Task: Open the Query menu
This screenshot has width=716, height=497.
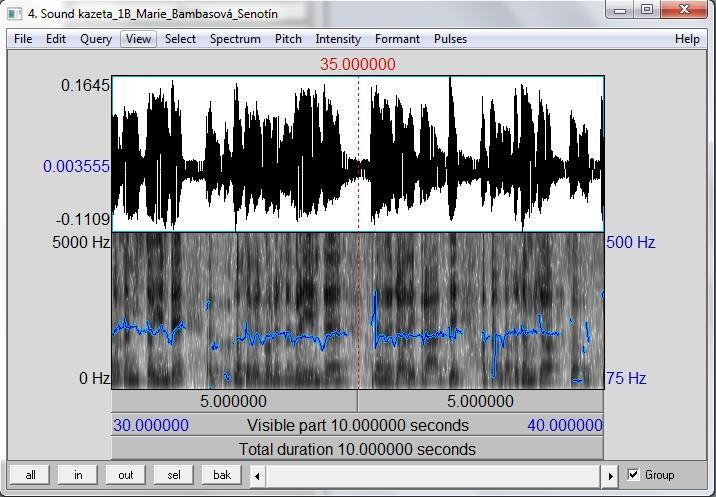Action: [96, 39]
